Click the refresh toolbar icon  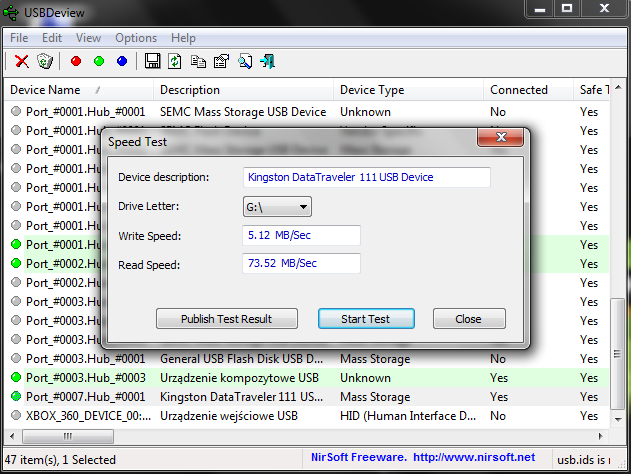click(175, 62)
